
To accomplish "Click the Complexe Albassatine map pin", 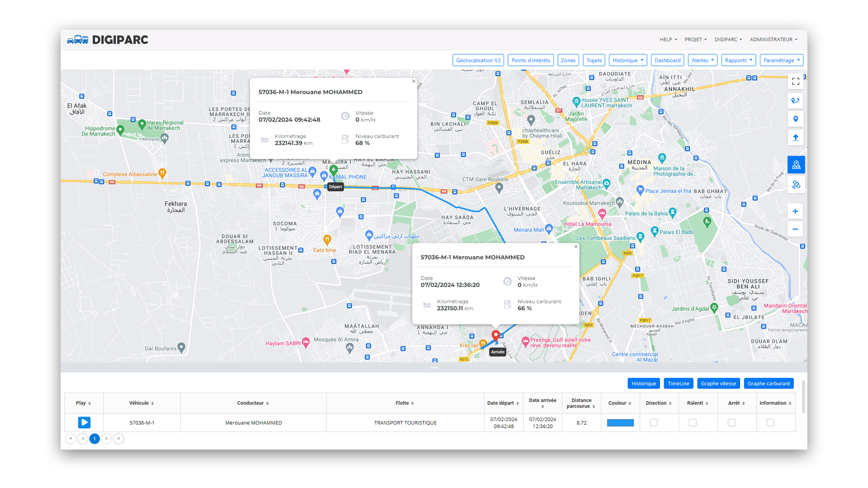I will click(x=162, y=173).
